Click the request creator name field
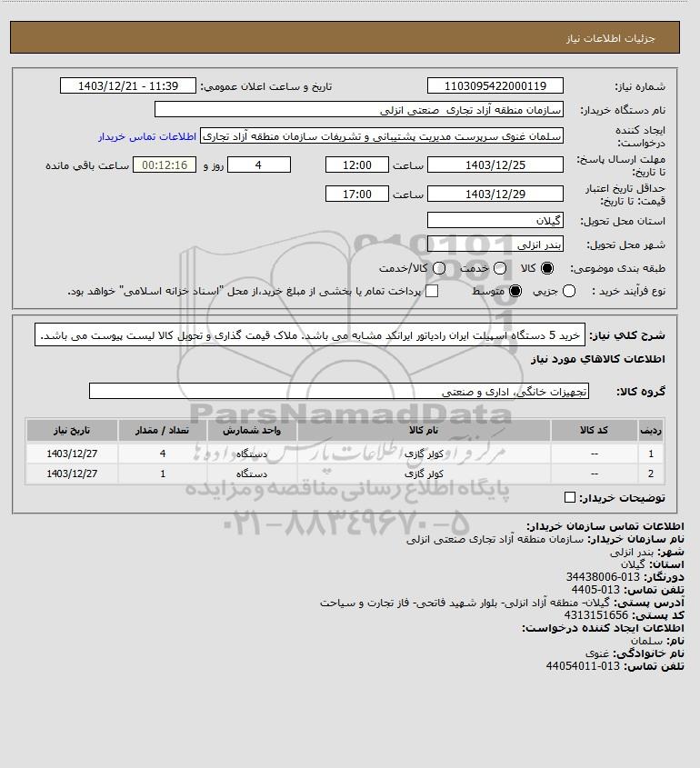700x768 pixels. 382,136
